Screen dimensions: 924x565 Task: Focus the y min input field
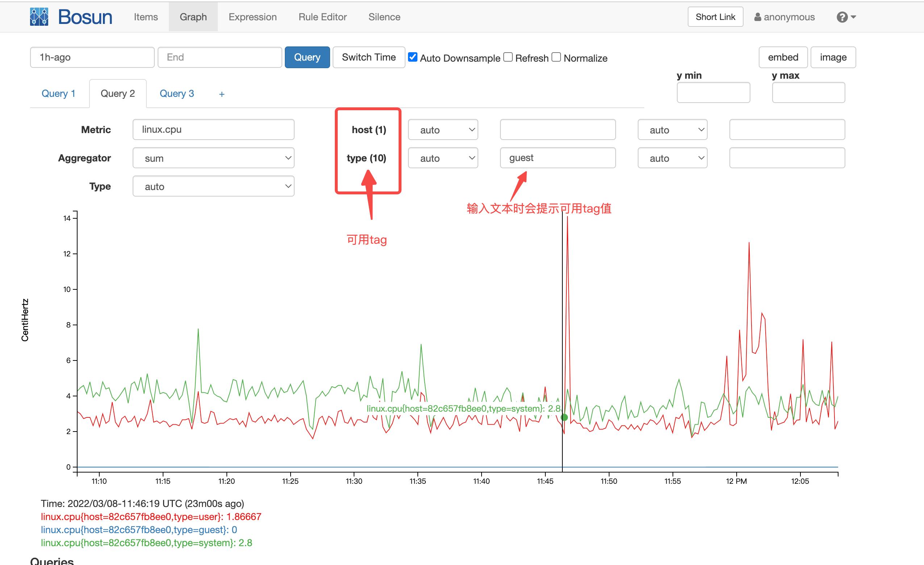tap(713, 92)
